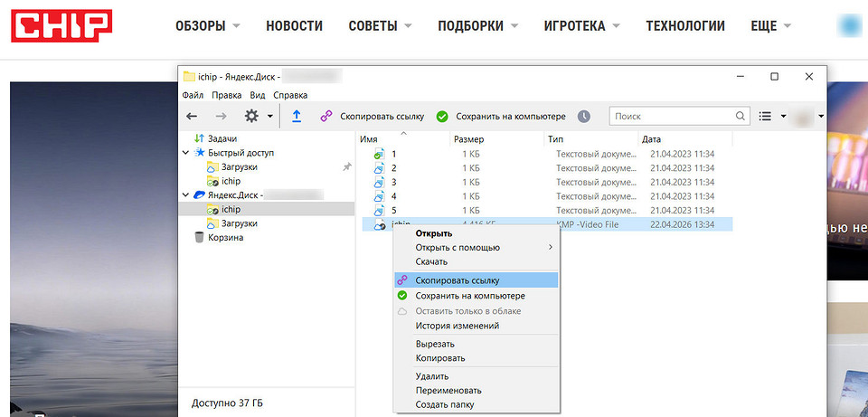This screenshot has width=868, height=417.
Task: Collapse the Яндекс.Диск tree node
Action: tap(186, 194)
